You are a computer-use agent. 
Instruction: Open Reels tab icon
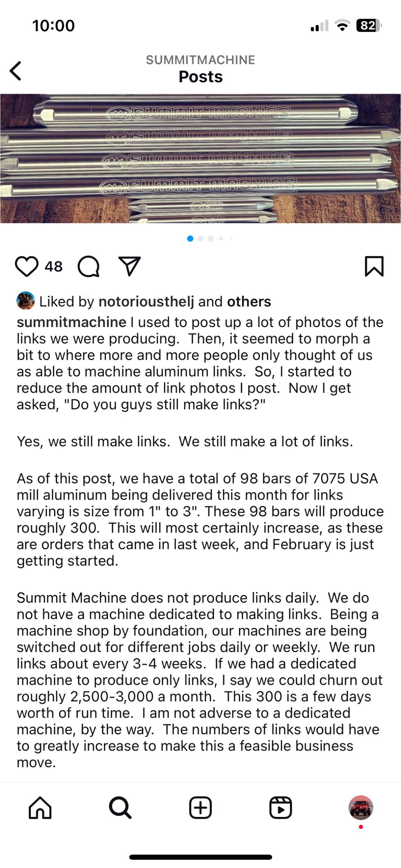[x=281, y=808]
